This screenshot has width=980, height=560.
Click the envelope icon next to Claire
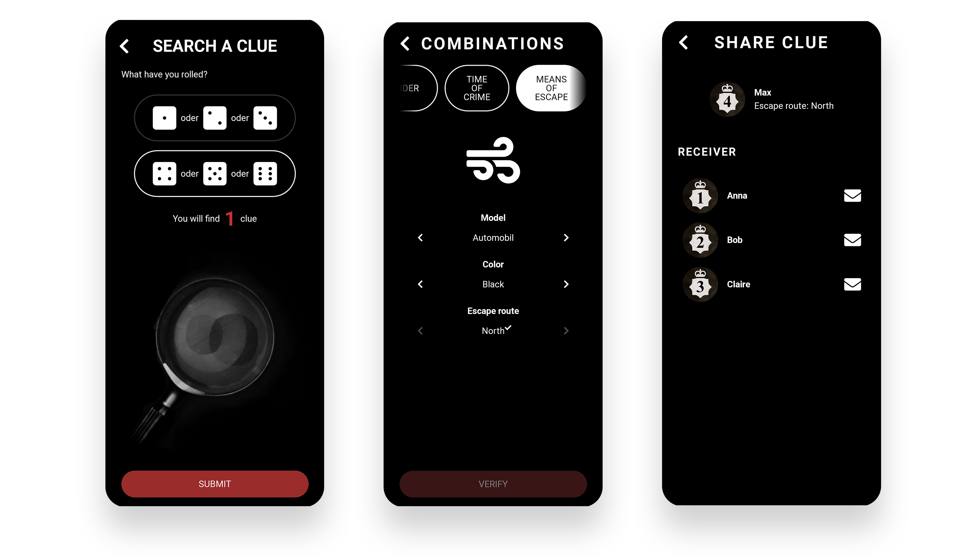pos(851,284)
